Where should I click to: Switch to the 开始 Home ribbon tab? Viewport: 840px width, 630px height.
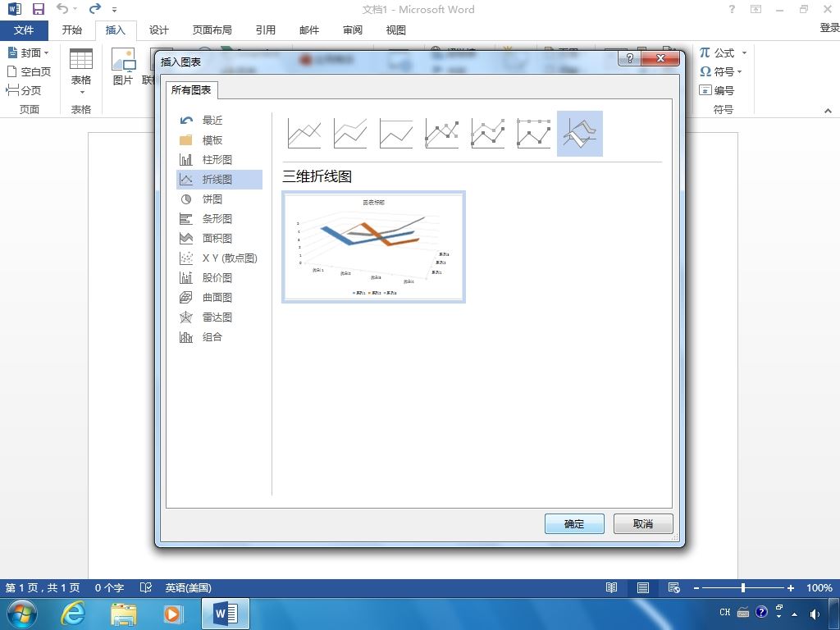72,30
